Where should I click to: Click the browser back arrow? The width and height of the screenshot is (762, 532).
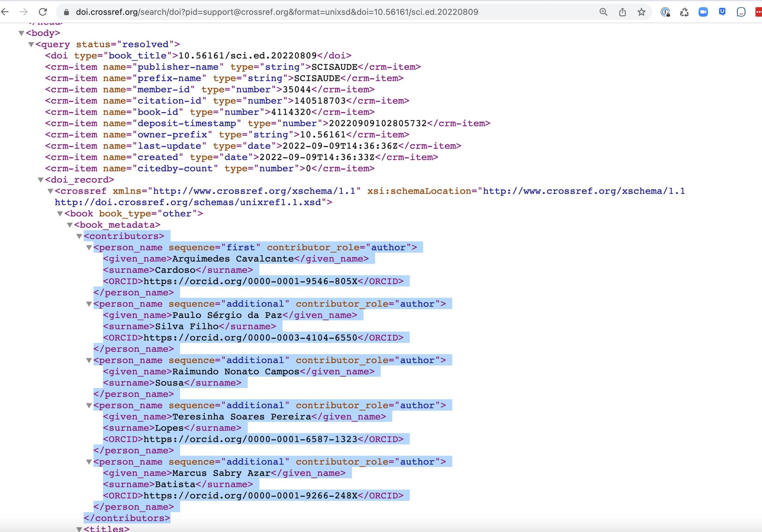tap(5, 12)
